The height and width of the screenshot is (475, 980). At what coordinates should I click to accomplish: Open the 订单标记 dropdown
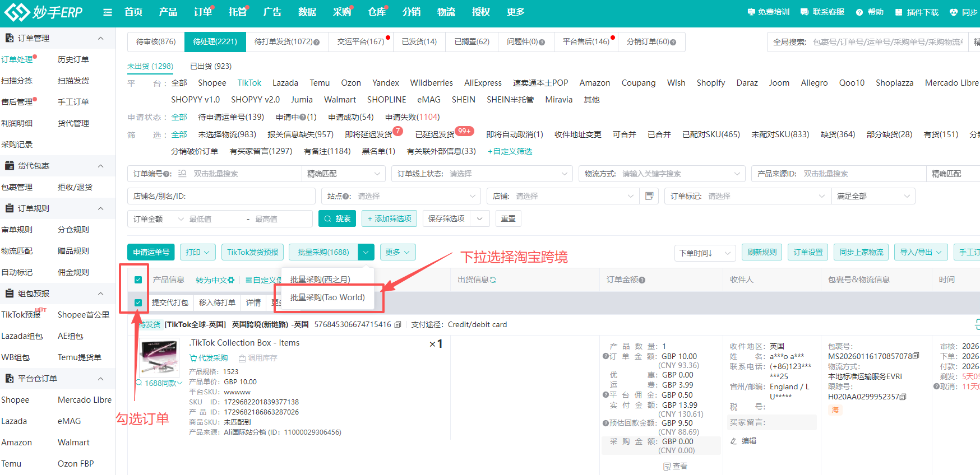[748, 196]
